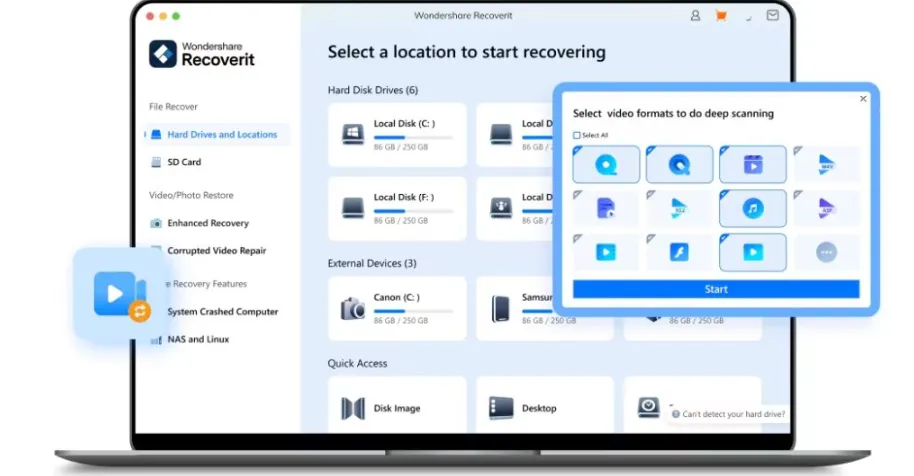Select the M4V video format icon
Screen dimensions: 914x476
coord(827,165)
